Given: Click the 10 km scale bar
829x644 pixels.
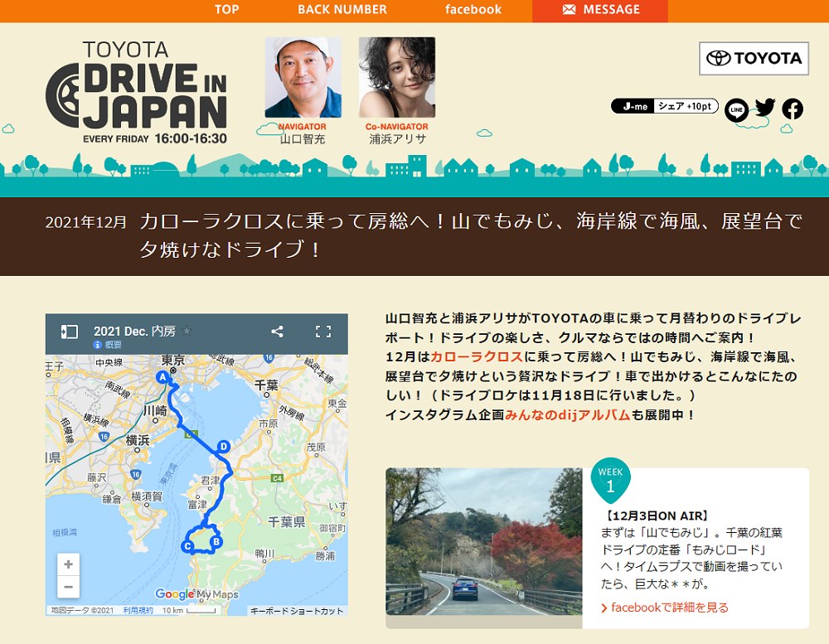Looking at the screenshot, I should [x=189, y=611].
